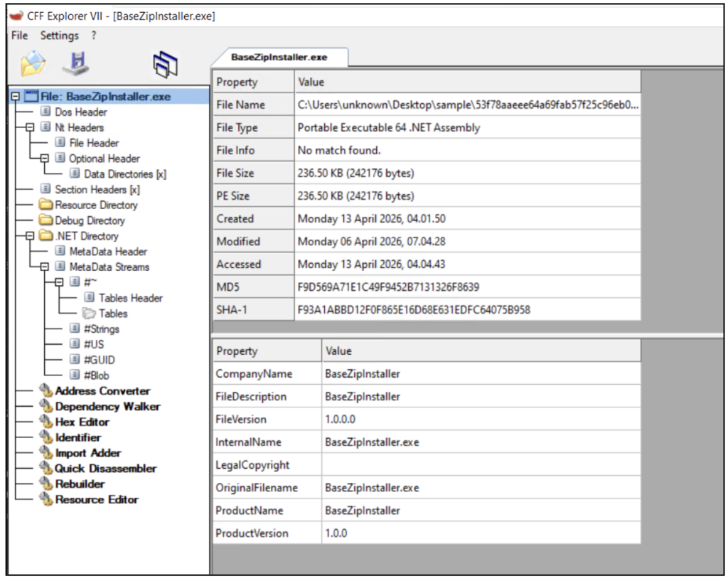The width and height of the screenshot is (728, 581).
Task: Open the File menu
Action: click(x=19, y=36)
